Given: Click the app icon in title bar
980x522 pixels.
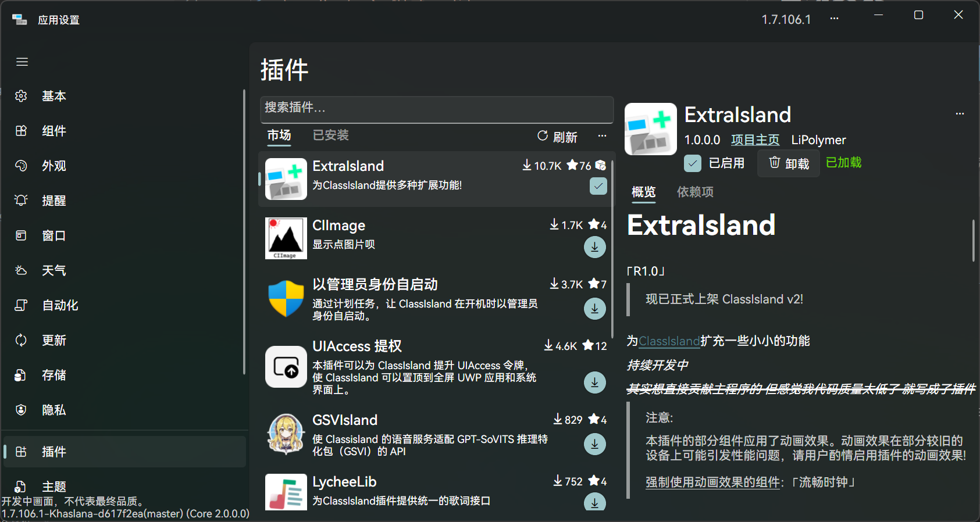Looking at the screenshot, I should point(20,20).
